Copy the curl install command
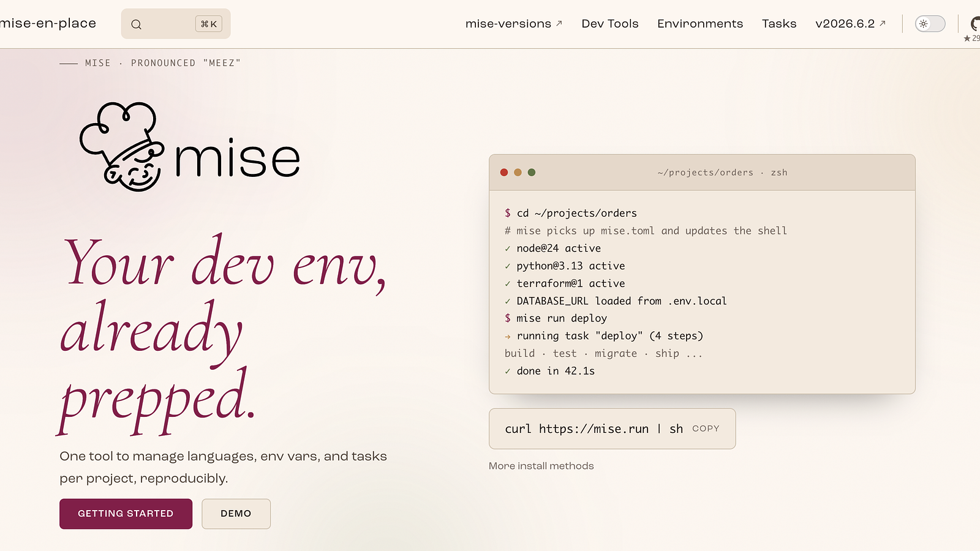 pyautogui.click(x=706, y=429)
